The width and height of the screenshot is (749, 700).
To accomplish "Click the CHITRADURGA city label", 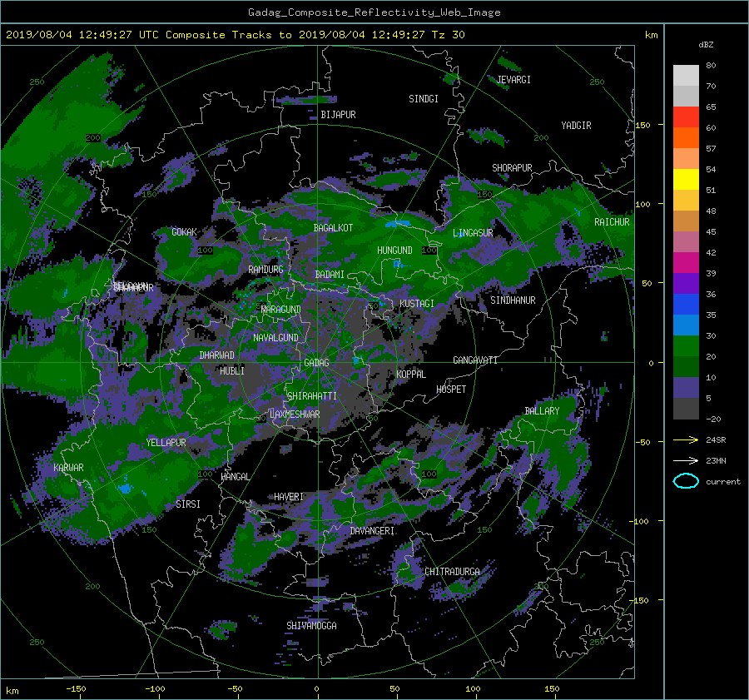I will [x=452, y=572].
